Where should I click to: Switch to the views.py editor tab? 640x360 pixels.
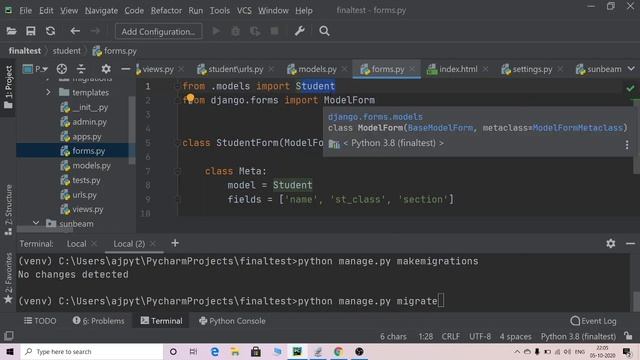(158, 69)
